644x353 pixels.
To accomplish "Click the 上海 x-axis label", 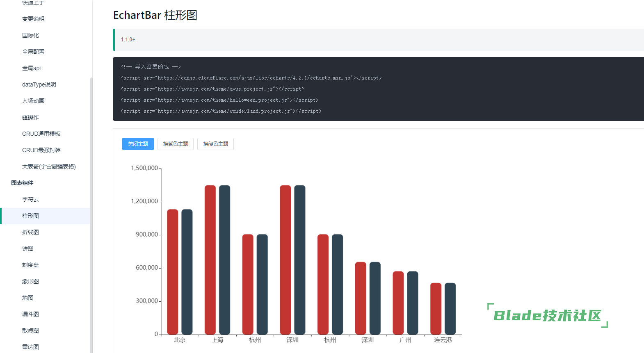I will [x=217, y=340].
